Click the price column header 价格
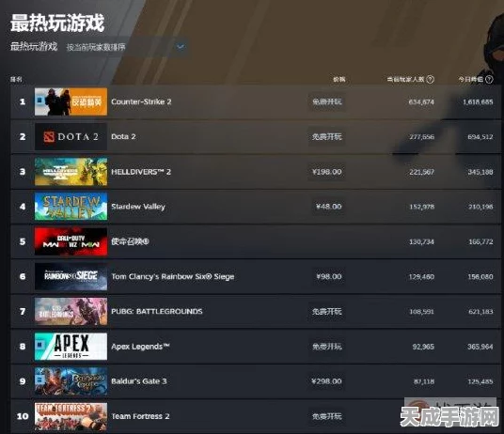The image size is (504, 434). [x=339, y=79]
